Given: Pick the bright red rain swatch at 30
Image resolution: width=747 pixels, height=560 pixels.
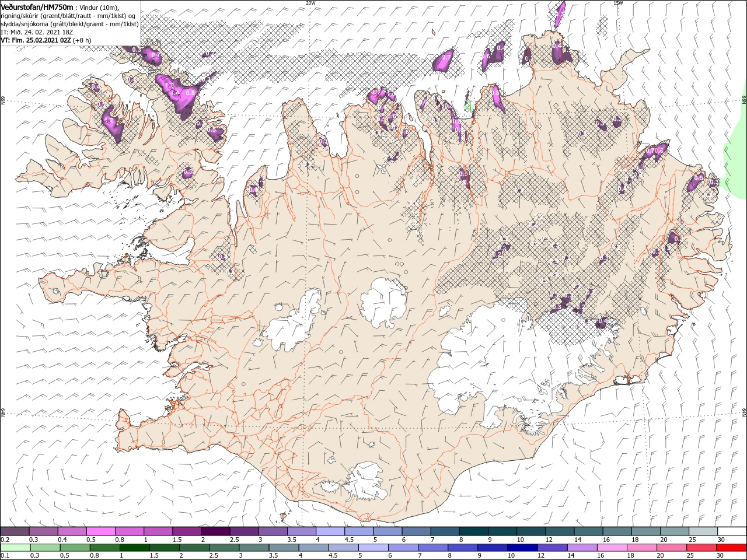Looking at the screenshot, I should coord(731,548).
